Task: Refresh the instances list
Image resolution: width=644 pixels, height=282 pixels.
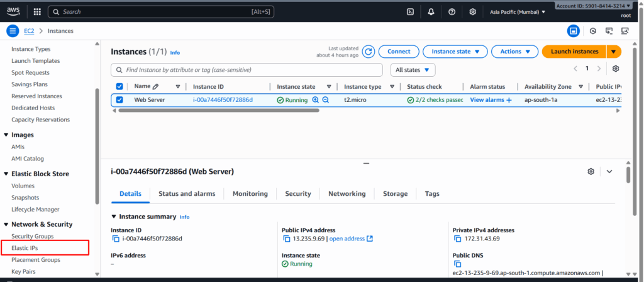Action: 369,52
